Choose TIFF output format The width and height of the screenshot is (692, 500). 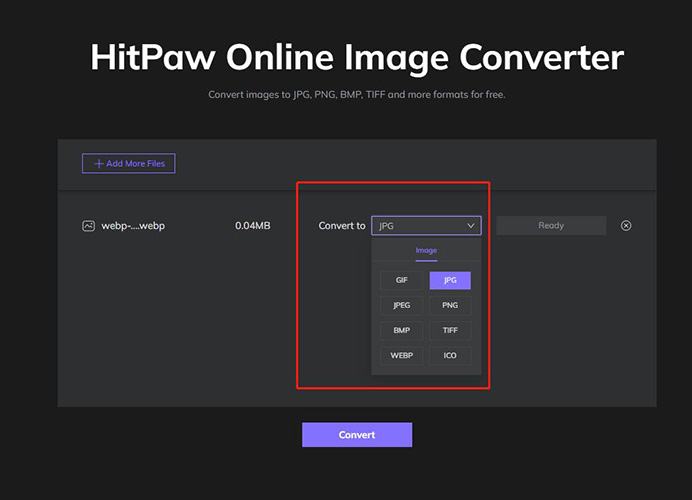[450, 330]
